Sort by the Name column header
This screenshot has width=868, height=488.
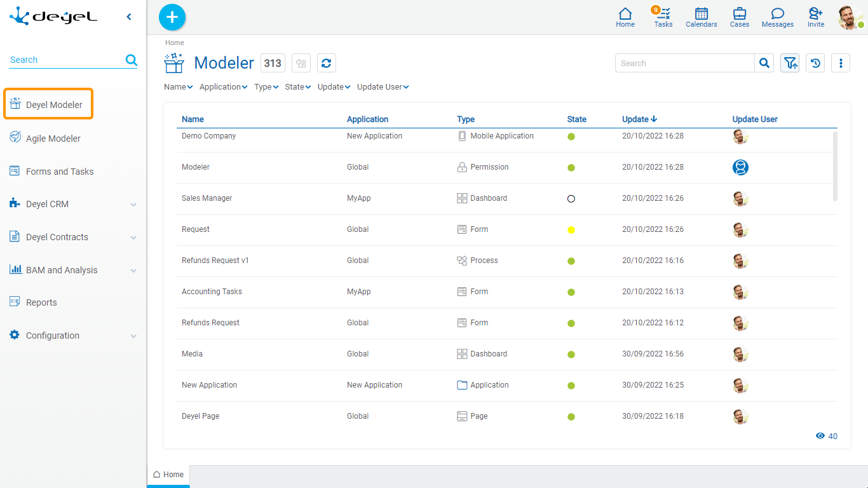click(x=193, y=119)
